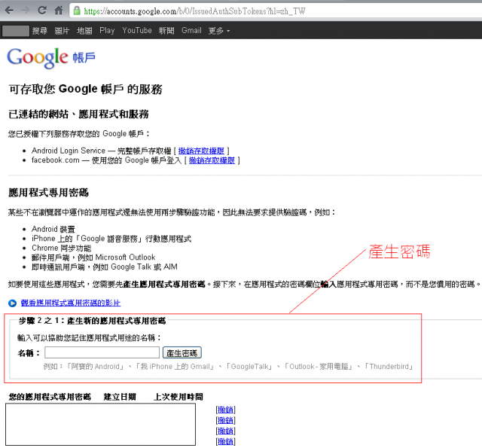482x448 pixels.
Task: Click the second 撤銷 link in password list
Action: pos(226,420)
